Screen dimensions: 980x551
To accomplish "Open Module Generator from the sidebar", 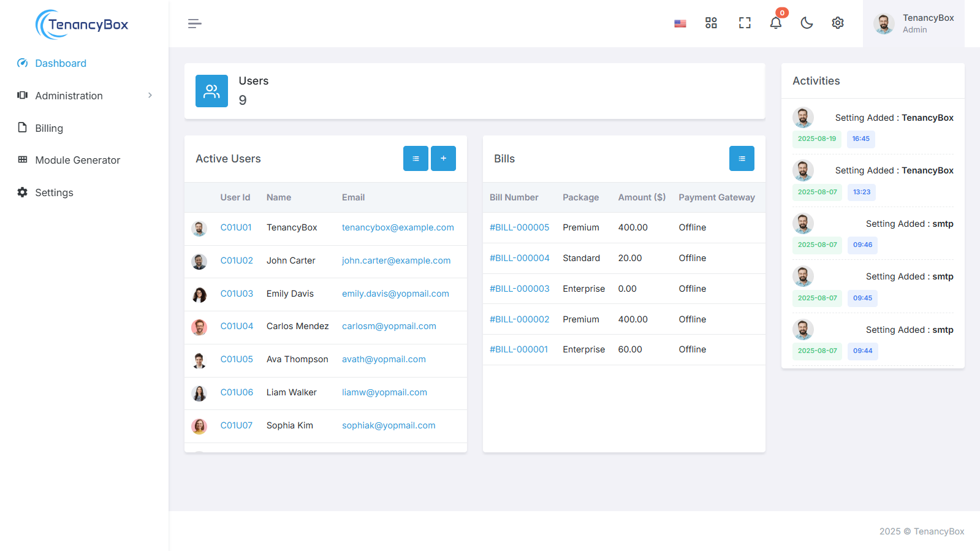I will click(x=77, y=160).
